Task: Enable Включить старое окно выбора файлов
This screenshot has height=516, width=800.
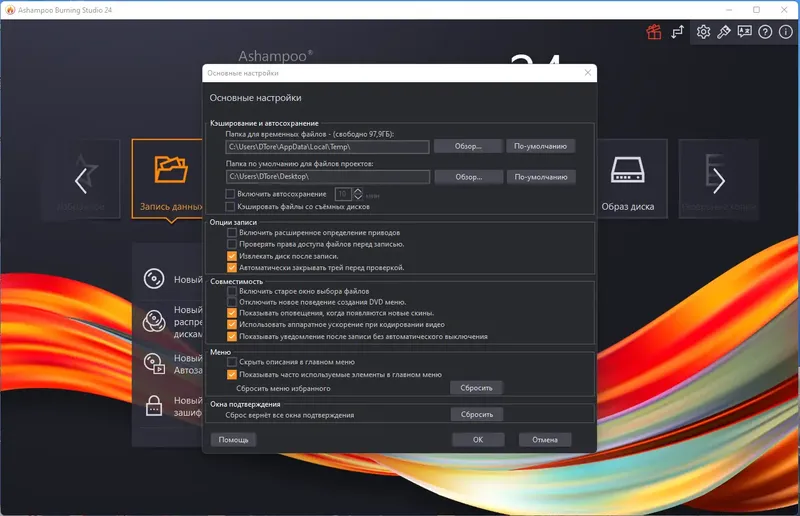Action: tap(232, 291)
